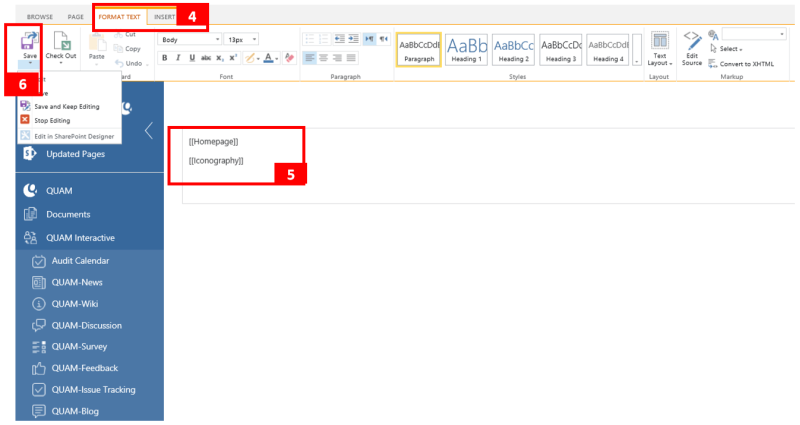
Task: Apply superscript formatting
Action: (x=233, y=58)
